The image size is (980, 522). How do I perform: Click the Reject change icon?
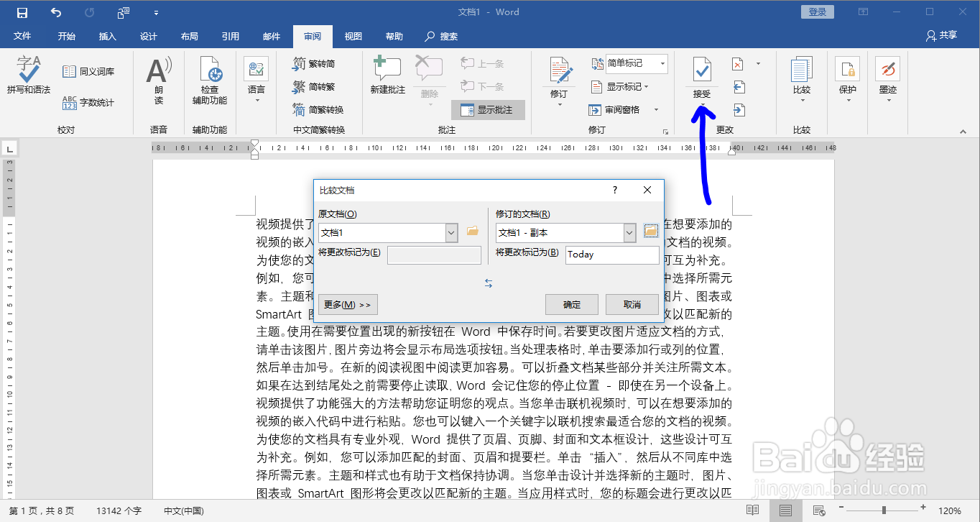click(x=738, y=64)
